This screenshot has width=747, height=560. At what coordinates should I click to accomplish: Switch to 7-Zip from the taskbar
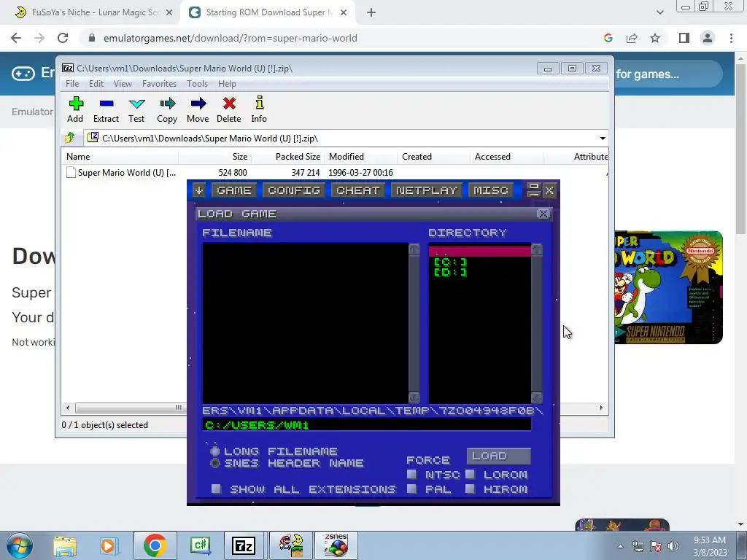click(244, 545)
